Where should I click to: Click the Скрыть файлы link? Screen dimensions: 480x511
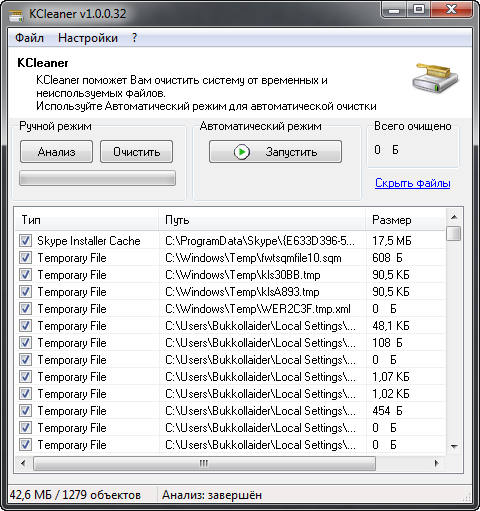pyautogui.click(x=413, y=183)
